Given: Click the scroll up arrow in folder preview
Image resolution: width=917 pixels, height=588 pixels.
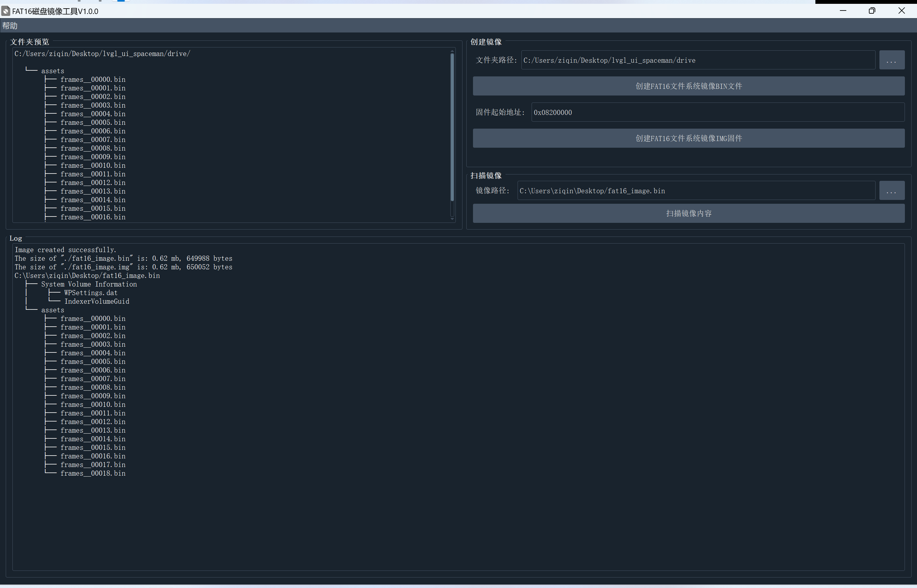Looking at the screenshot, I should click(x=452, y=51).
